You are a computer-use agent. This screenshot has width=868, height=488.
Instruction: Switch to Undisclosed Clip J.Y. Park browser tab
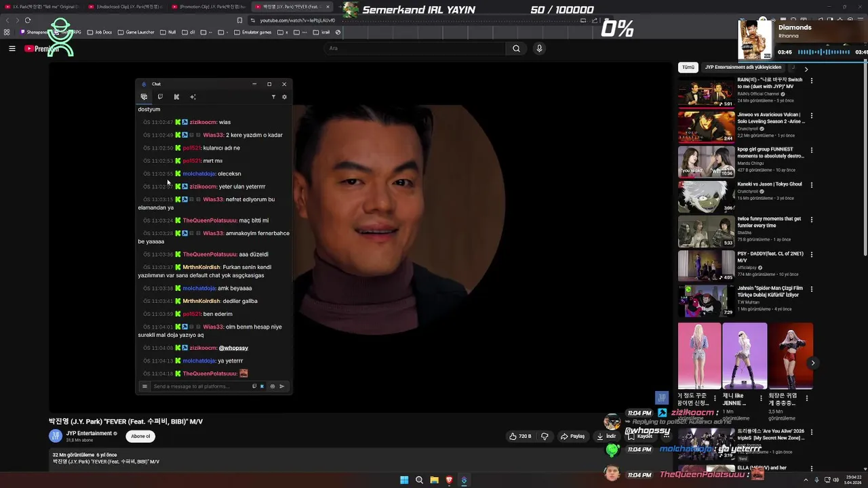tap(125, 7)
